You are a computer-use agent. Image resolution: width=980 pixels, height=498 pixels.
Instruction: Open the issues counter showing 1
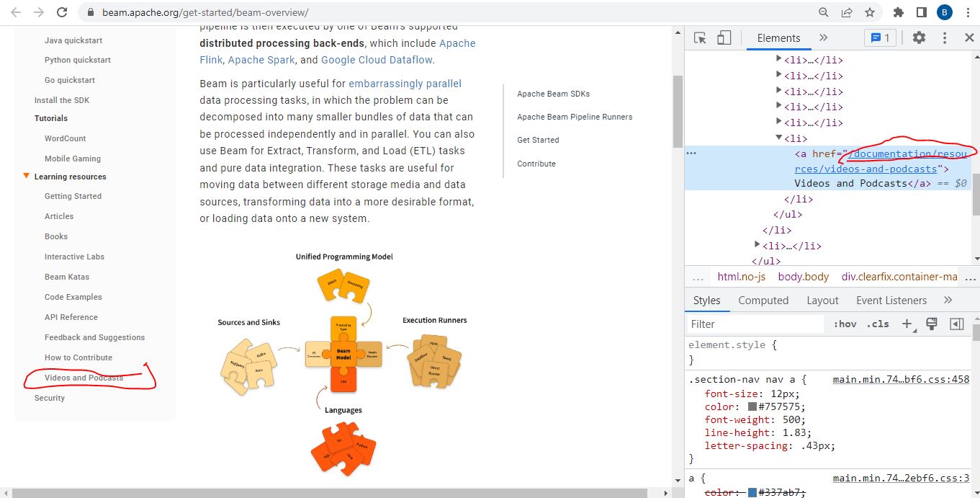[880, 38]
